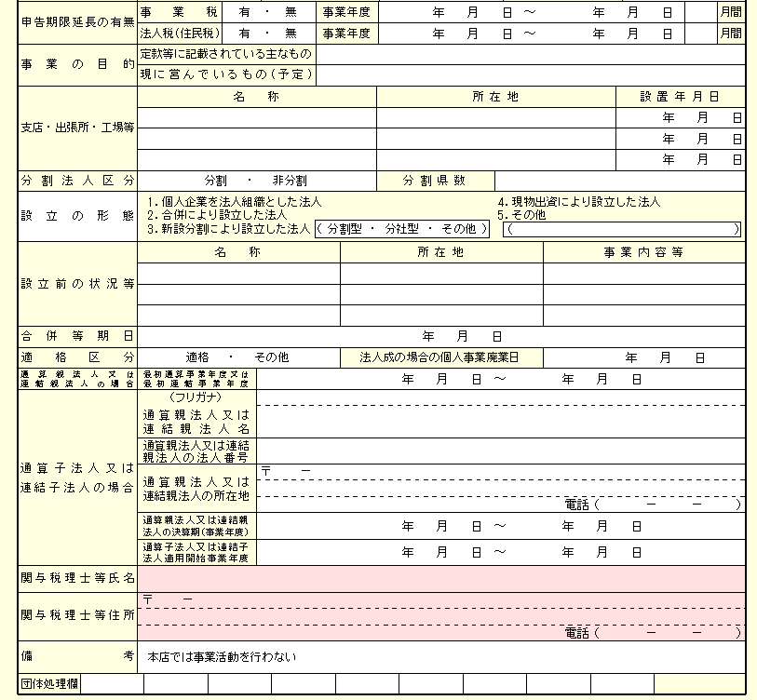This screenshot has height=700, width=757.
Task: Click the 事業の目的 label
Action: pos(77,64)
